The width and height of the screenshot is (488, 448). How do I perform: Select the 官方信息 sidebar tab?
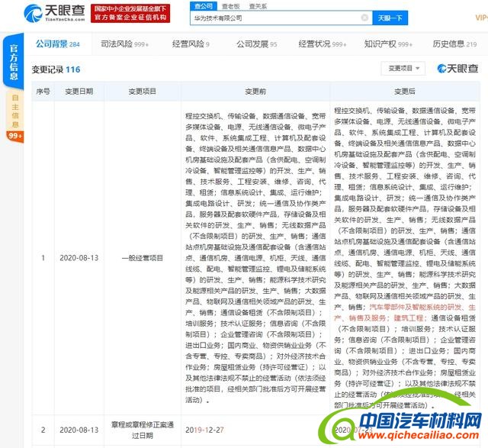14,61
